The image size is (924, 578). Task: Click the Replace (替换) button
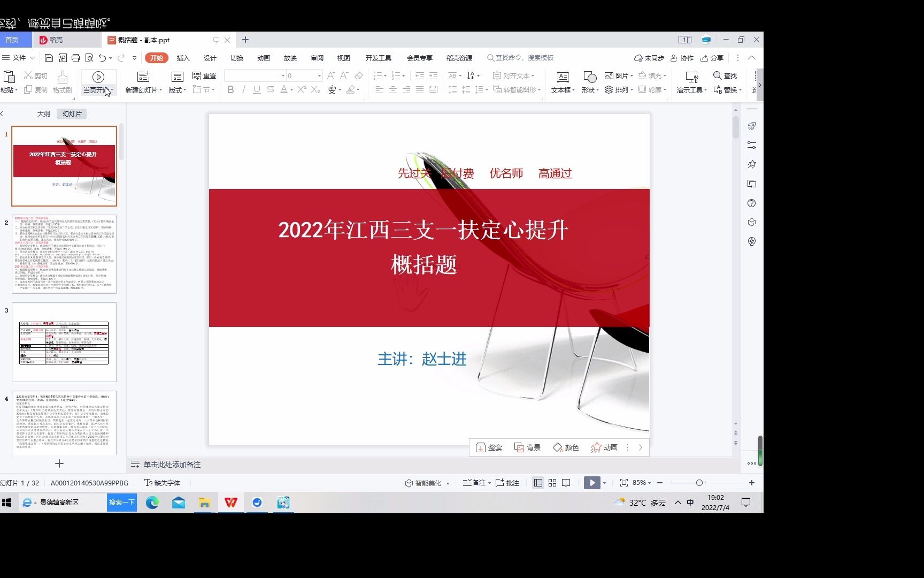728,90
